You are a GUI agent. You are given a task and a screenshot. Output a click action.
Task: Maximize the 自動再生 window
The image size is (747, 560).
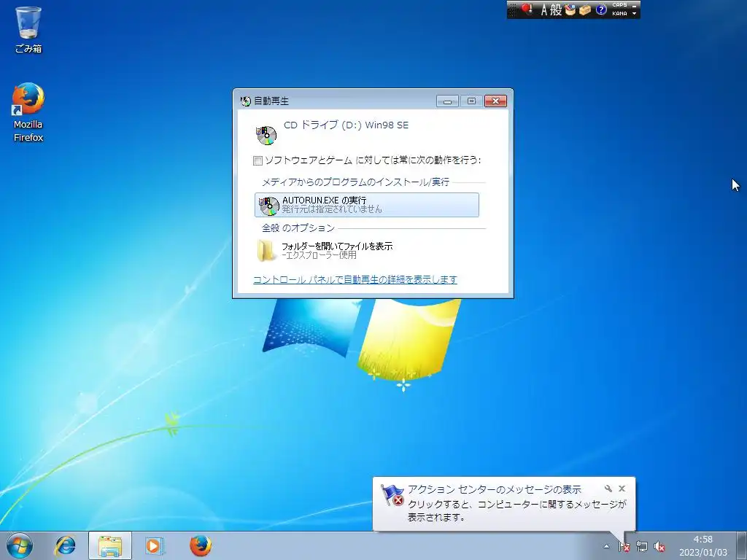(472, 101)
